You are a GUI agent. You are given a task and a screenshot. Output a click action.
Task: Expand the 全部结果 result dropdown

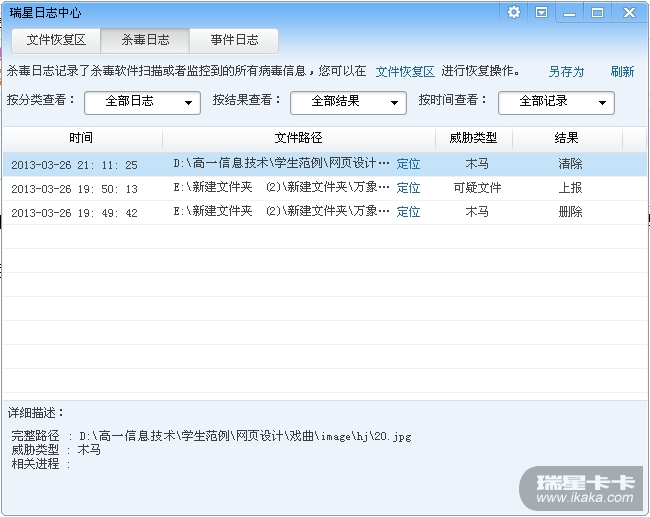point(348,102)
